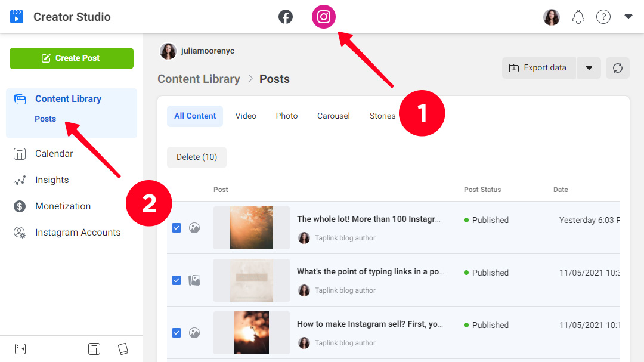Click the juliamoorenyc account avatar
This screenshot has height=362, width=644.
click(168, 51)
